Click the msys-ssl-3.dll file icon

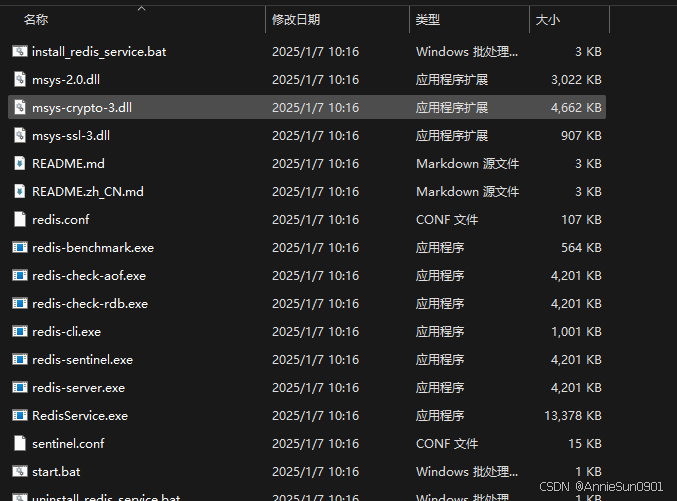[x=20, y=136]
